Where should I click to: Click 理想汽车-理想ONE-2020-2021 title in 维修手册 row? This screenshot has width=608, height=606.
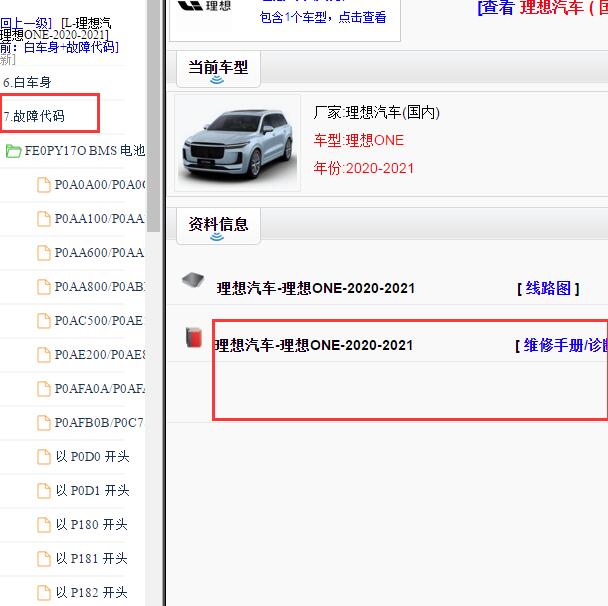[x=314, y=345]
